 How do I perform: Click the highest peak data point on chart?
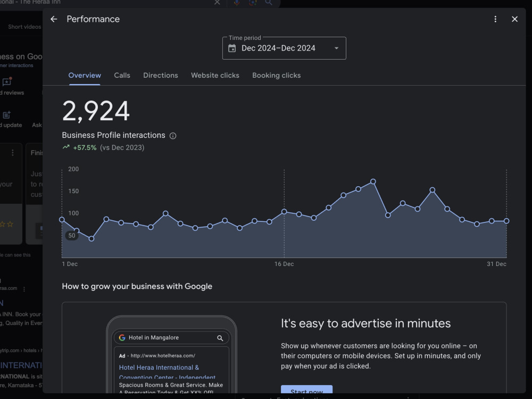[373, 181]
